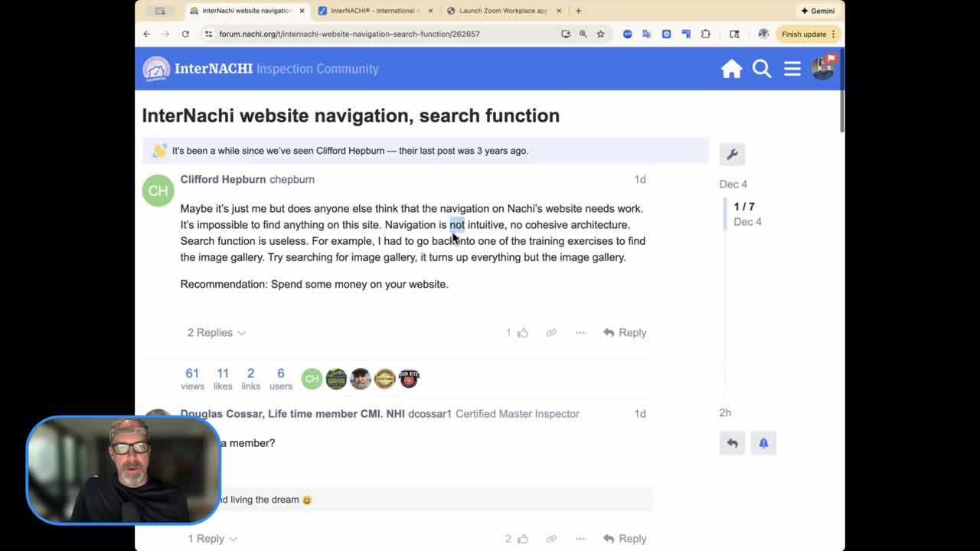
Task: Copy link to Clifford Hepburn's post
Action: pos(551,333)
